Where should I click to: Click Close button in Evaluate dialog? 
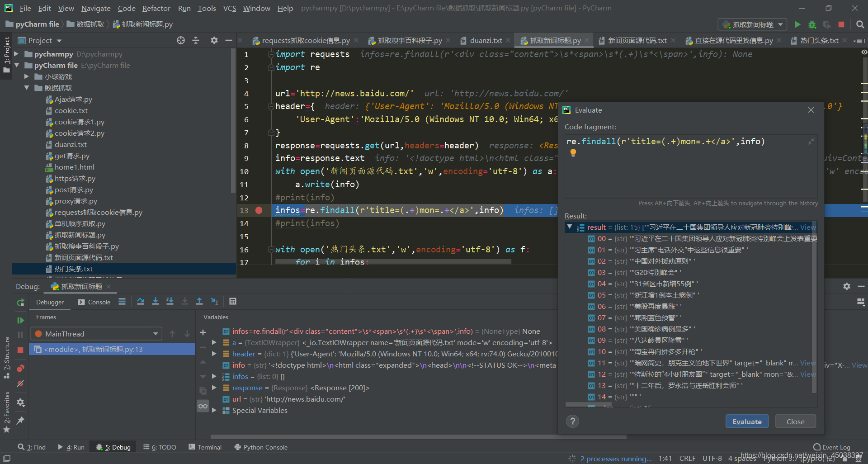pyautogui.click(x=795, y=421)
